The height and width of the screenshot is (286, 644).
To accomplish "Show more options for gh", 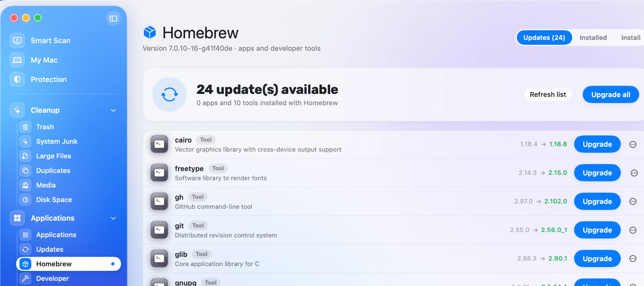I will click(x=633, y=201).
